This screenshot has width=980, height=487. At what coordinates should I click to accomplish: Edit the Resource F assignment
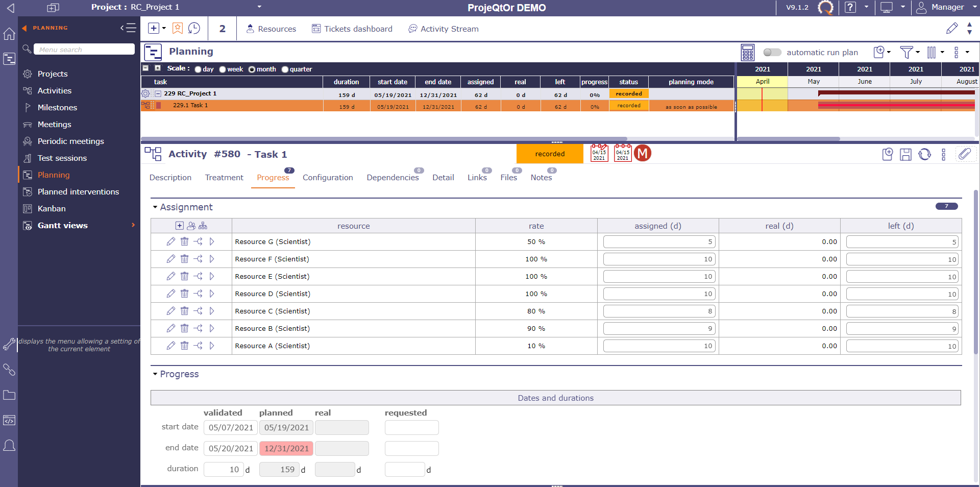click(170, 259)
